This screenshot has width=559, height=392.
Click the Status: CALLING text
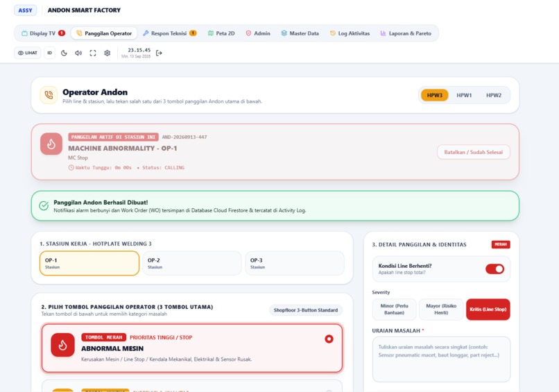tap(163, 167)
